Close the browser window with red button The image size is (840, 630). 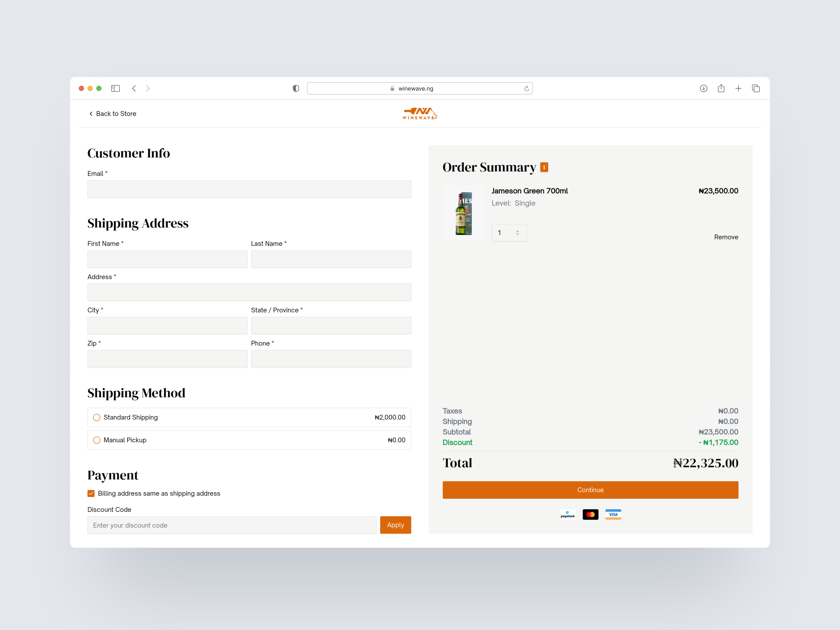point(81,89)
